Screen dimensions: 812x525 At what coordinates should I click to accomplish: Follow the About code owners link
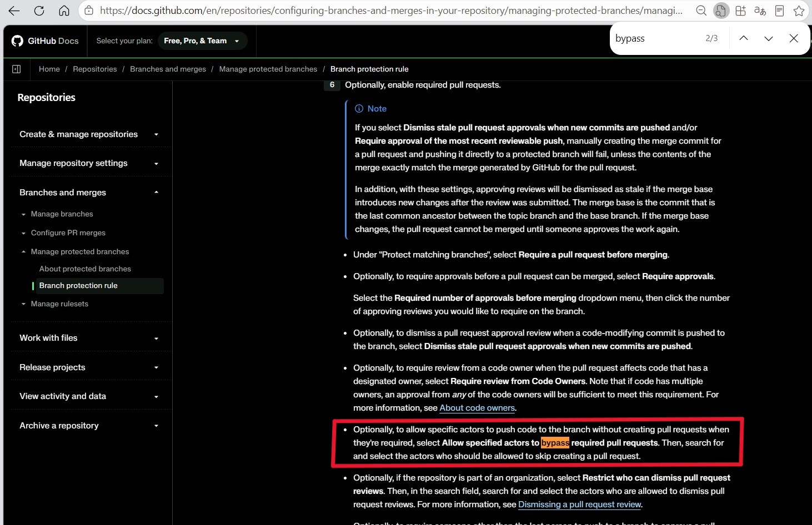tap(477, 408)
